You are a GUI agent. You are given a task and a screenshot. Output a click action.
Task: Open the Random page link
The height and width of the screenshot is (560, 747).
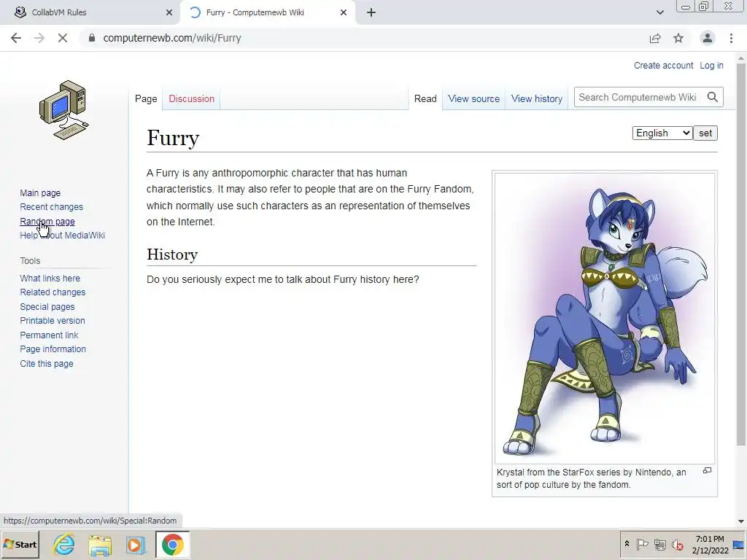[47, 222]
